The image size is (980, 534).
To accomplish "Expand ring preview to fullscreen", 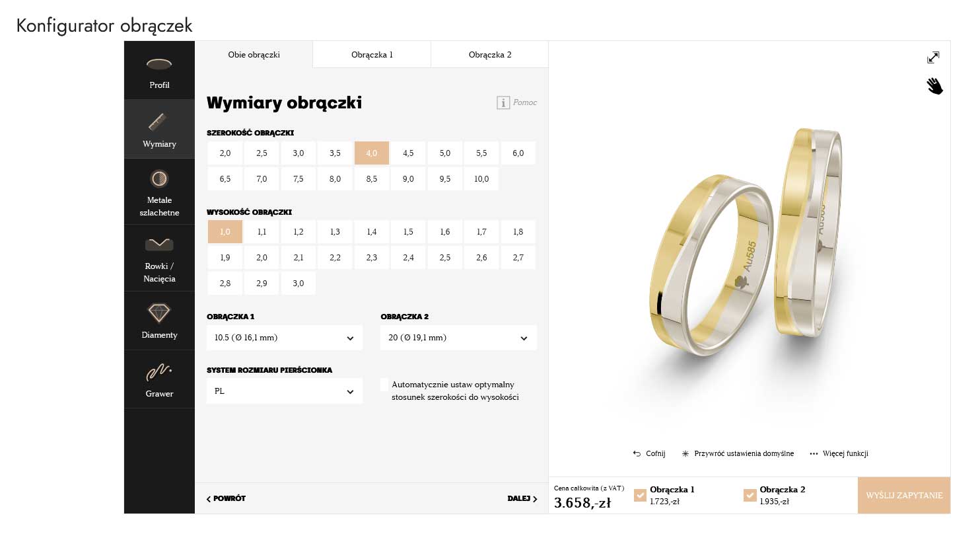I will click(933, 57).
